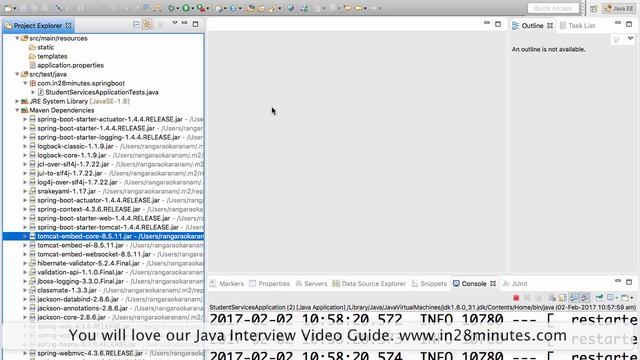Open the New wizard dropdown arrow
Viewport: 640px width, 360px height.
click(x=15, y=8)
